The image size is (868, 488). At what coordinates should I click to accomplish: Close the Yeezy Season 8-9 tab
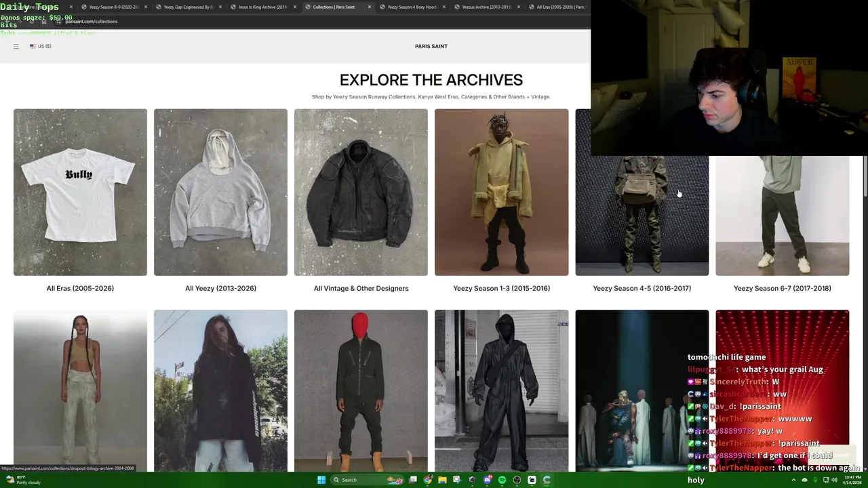[146, 7]
